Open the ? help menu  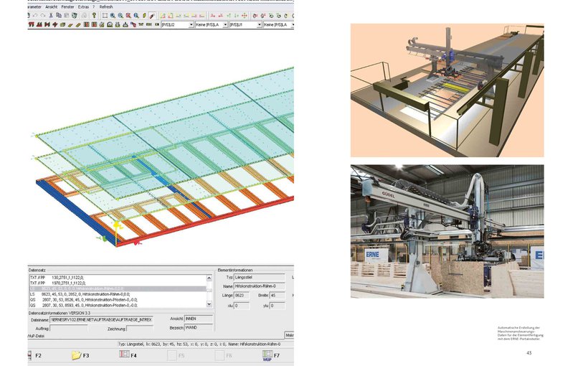[x=94, y=6]
